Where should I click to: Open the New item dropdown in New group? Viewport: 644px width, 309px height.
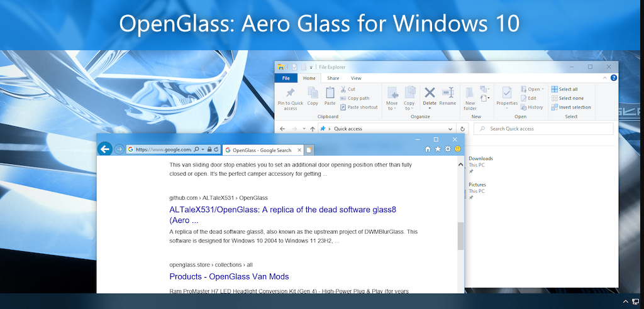[485, 89]
